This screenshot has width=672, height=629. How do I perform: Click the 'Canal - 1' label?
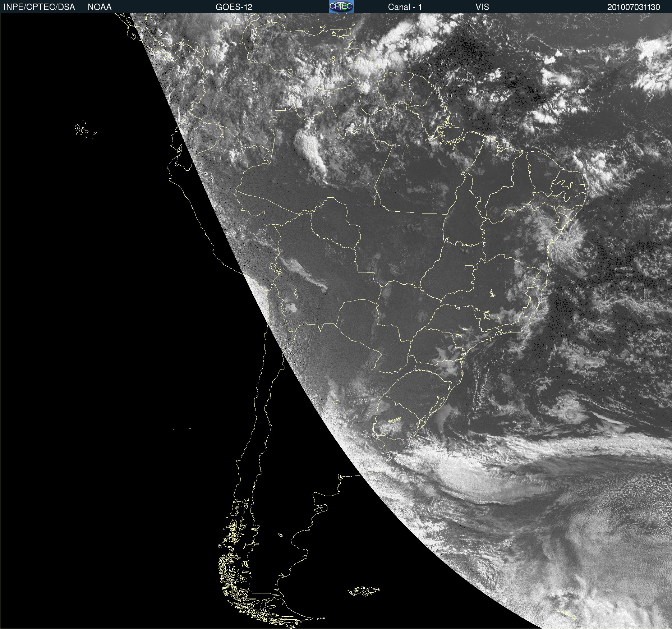(405, 7)
